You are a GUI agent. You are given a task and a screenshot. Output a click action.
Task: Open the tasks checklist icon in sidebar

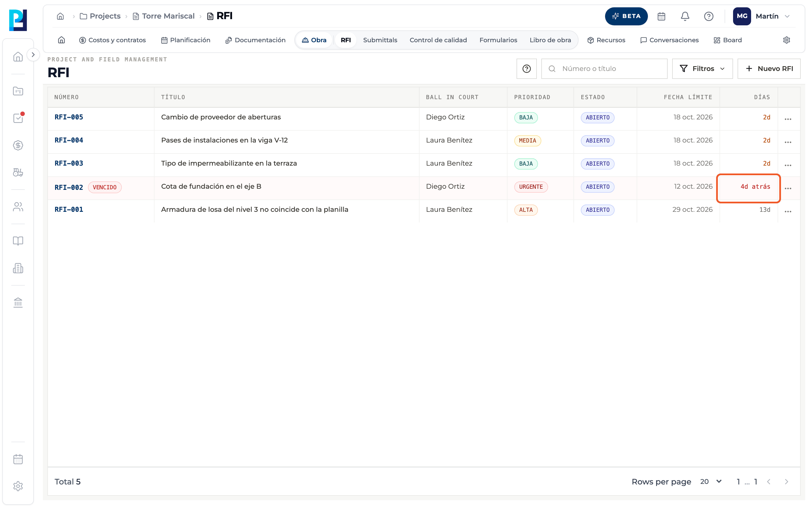click(18, 118)
